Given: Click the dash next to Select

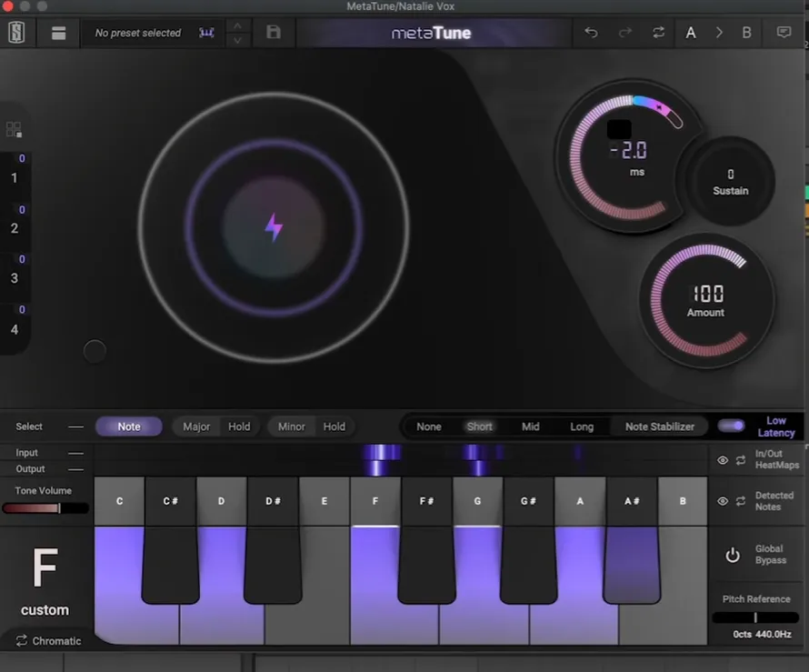Looking at the screenshot, I should (x=75, y=426).
